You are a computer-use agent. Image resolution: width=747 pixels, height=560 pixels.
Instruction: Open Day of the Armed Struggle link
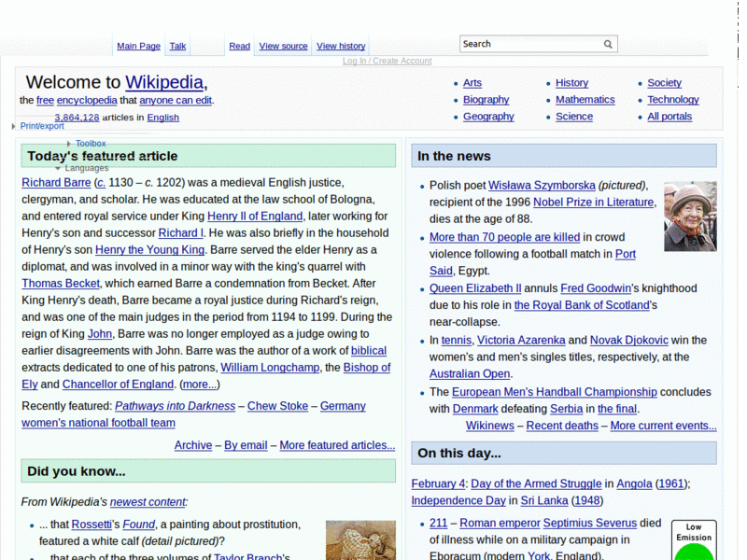536,484
